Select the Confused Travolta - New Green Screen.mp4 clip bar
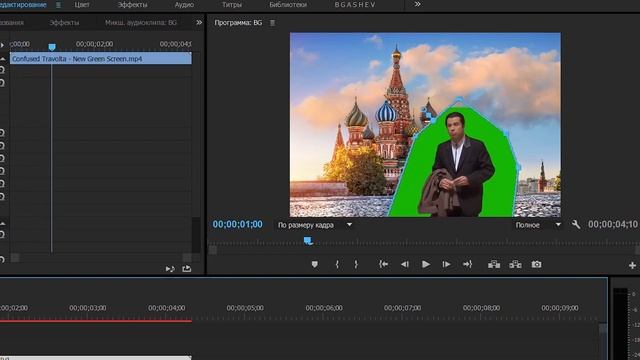The image size is (640, 360). click(101, 59)
